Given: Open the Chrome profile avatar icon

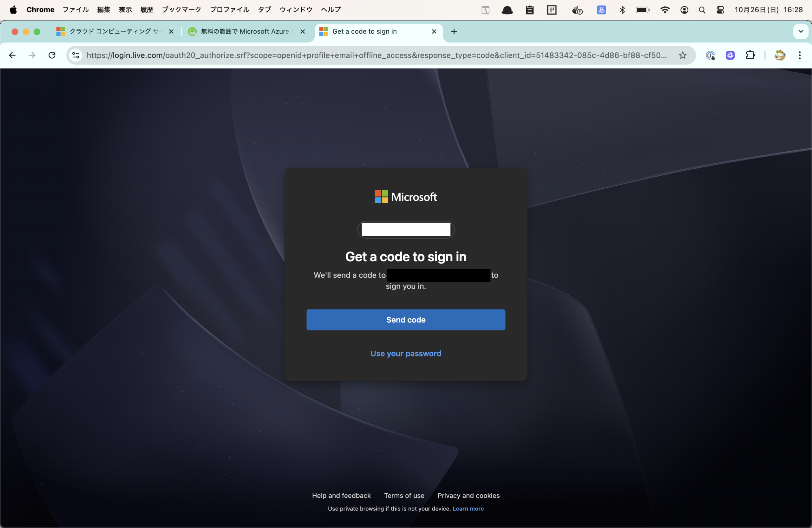Looking at the screenshot, I should pos(780,55).
